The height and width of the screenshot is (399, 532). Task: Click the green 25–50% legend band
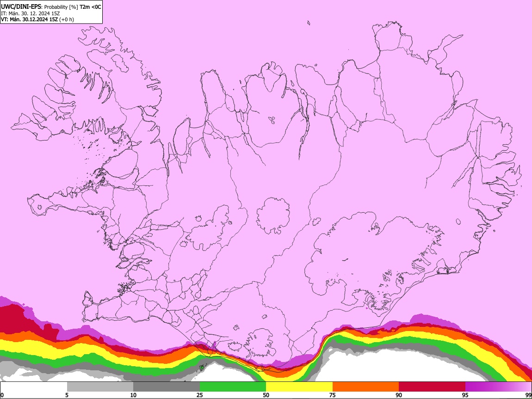(233, 387)
